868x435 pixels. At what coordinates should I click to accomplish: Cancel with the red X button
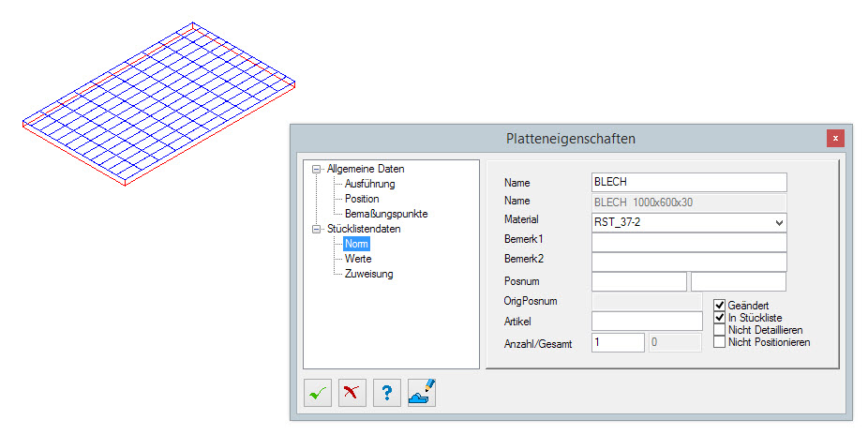[352, 393]
